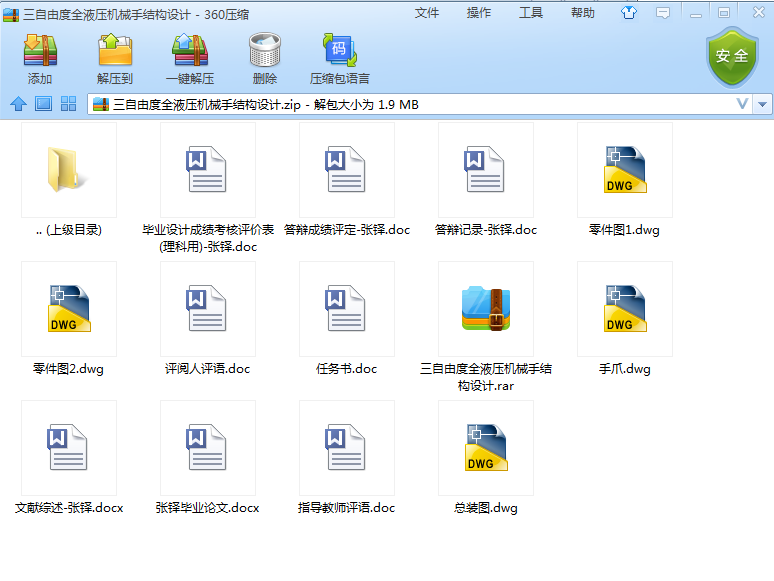Click the 零件图1.dwg file name label
Viewport: 774px width, 581px height.
pyautogui.click(x=624, y=230)
